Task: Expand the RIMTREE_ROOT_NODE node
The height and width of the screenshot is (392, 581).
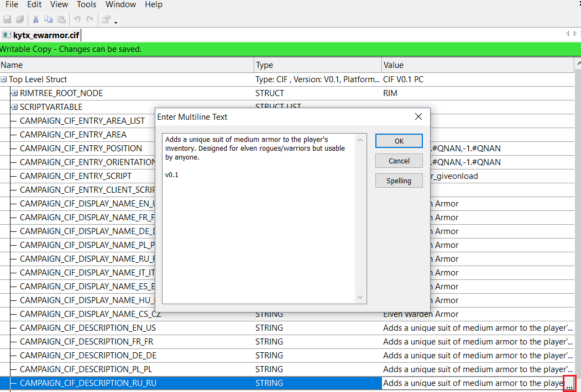Action: (x=14, y=93)
